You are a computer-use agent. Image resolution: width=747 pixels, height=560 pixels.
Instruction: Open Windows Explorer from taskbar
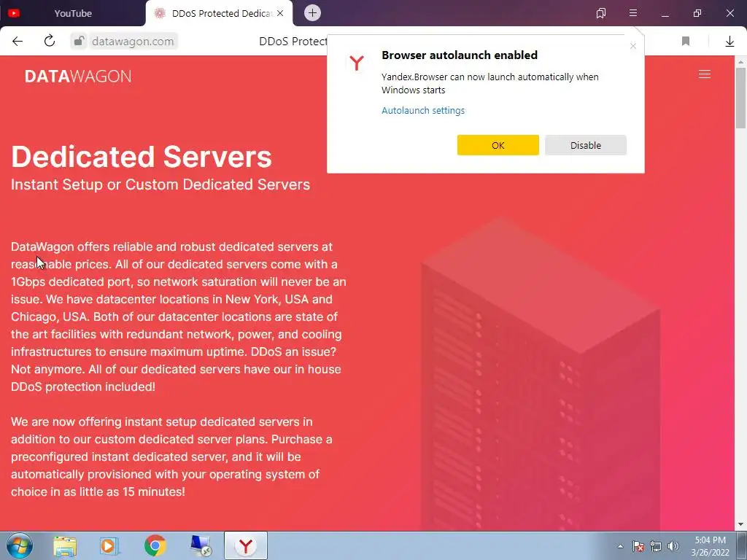coord(65,546)
